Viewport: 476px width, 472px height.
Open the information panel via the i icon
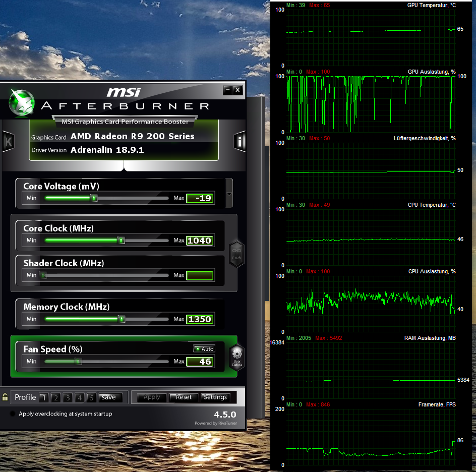240,141
